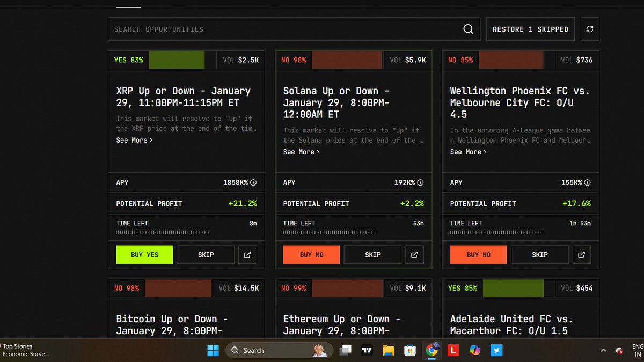Click Buy No on Wellington Phoenix market

click(x=478, y=255)
